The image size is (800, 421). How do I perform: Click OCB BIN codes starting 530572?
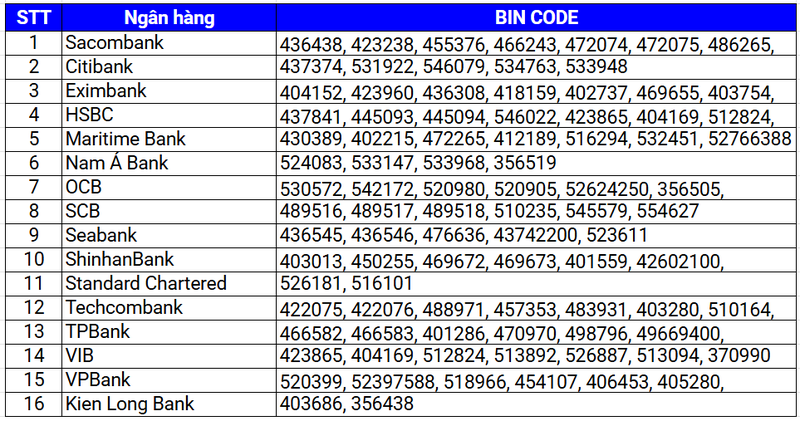[x=537, y=187]
